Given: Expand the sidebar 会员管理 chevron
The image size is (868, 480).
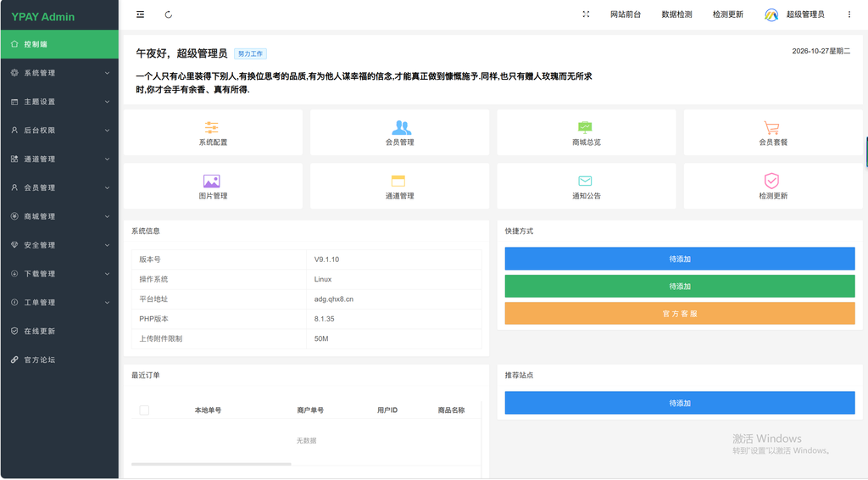Looking at the screenshot, I should [107, 187].
